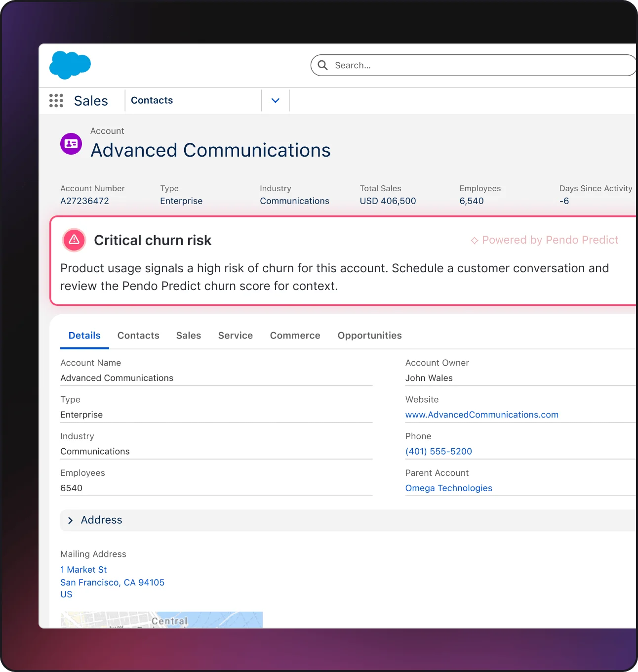Go to the Service tab
This screenshot has width=638, height=672.
point(236,336)
